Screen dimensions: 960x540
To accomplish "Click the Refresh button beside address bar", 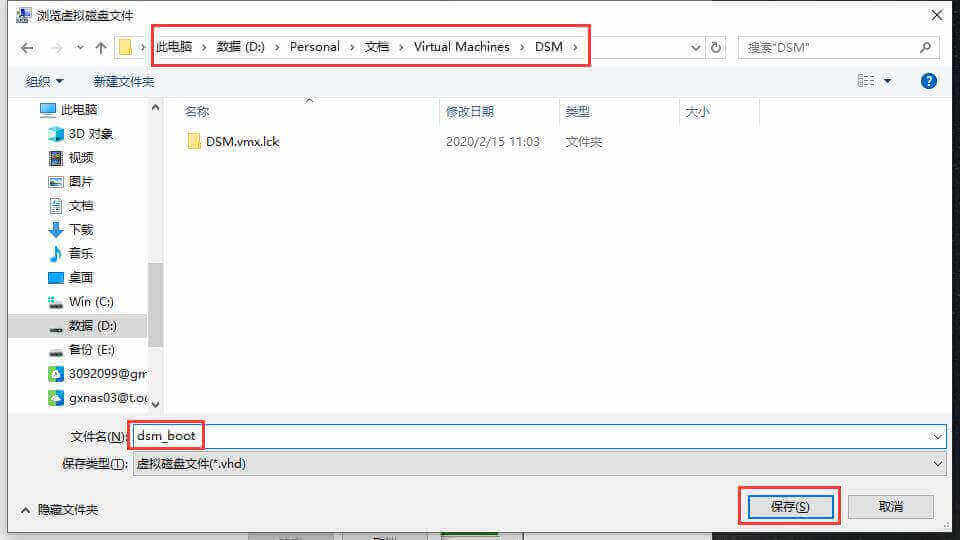I will coord(716,47).
